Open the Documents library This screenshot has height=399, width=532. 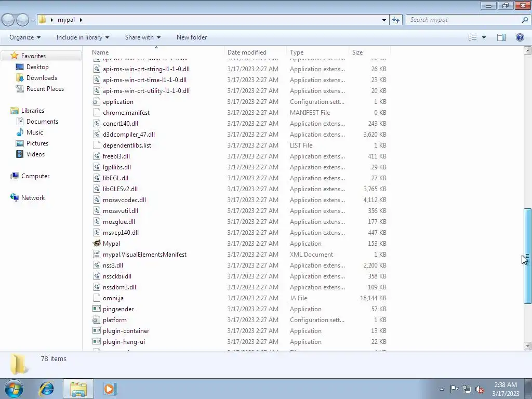(x=42, y=121)
